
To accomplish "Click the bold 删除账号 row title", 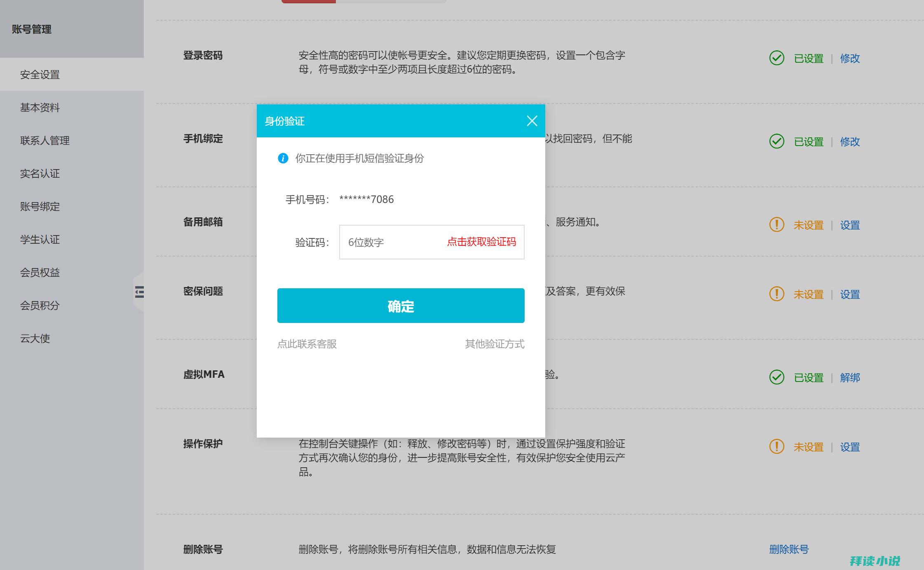I will [x=203, y=549].
